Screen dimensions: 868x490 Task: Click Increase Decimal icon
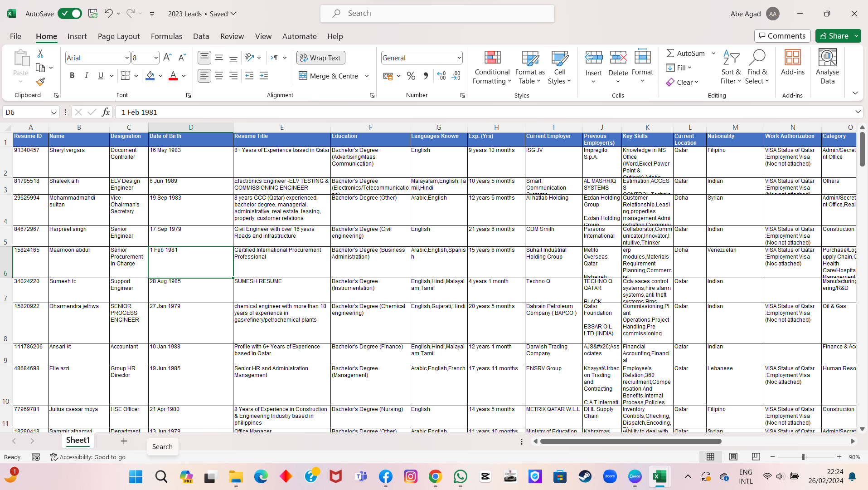coord(441,76)
